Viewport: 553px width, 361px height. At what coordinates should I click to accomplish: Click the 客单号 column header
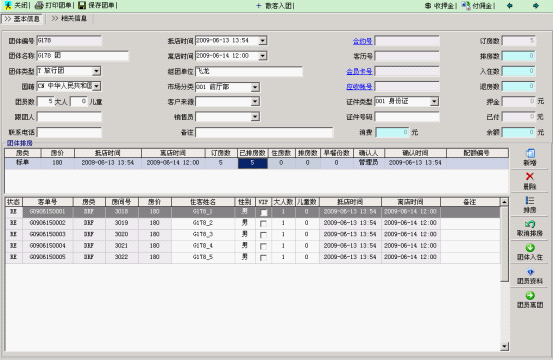click(48, 202)
